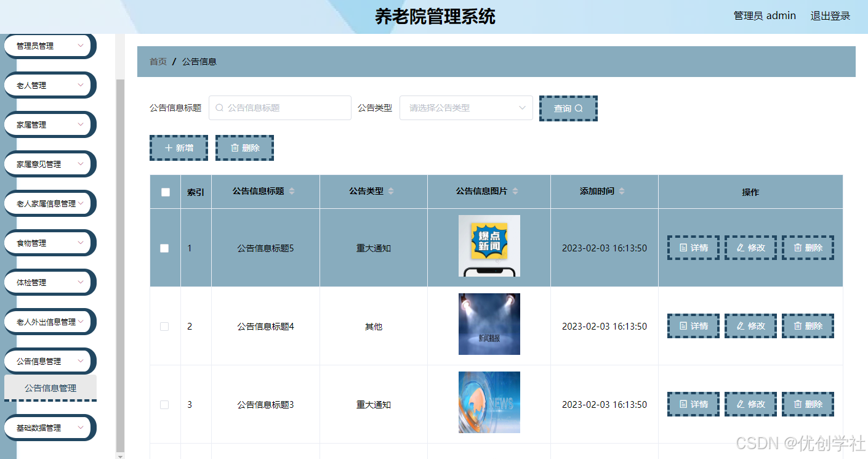The width and height of the screenshot is (868, 459).
Task: Expand the 家属管理 sidebar menu
Action: pyautogui.click(x=50, y=124)
